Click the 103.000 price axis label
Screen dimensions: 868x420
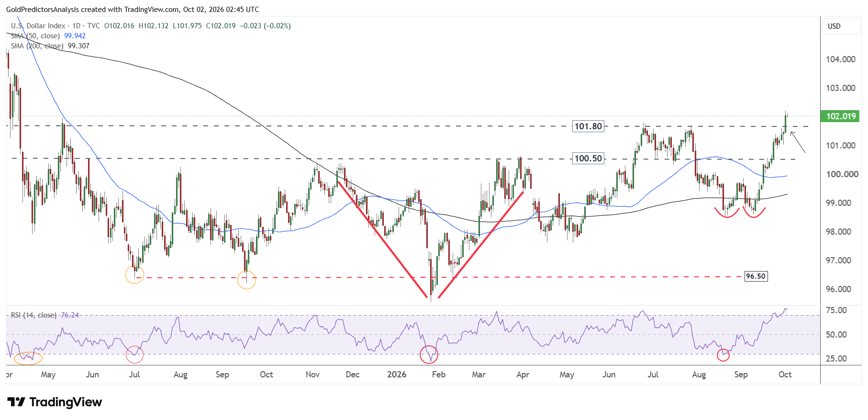pos(841,88)
